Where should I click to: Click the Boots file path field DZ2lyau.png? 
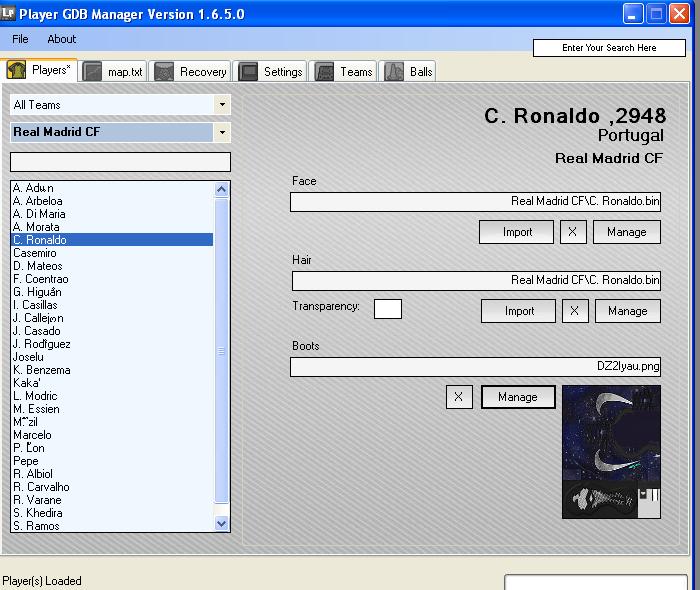click(x=475, y=367)
